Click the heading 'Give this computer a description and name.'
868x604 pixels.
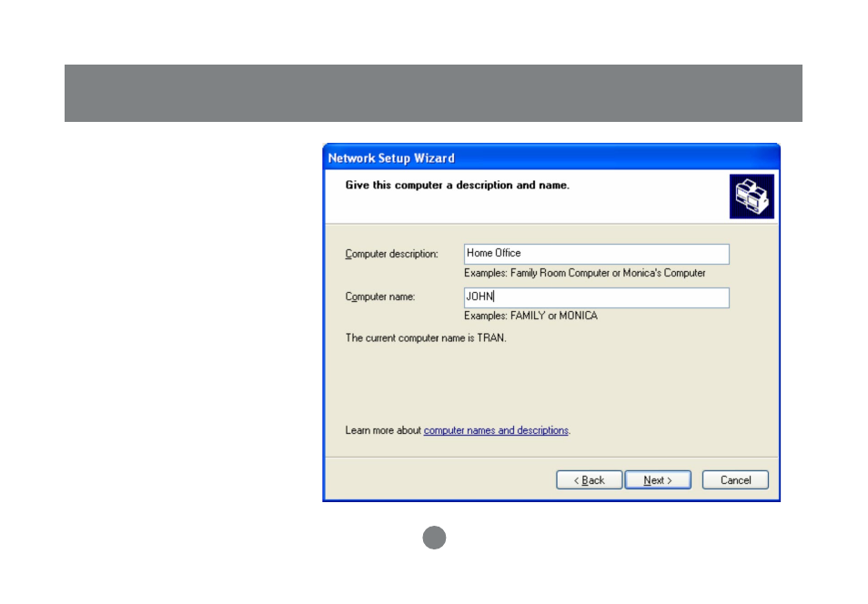[x=458, y=185]
